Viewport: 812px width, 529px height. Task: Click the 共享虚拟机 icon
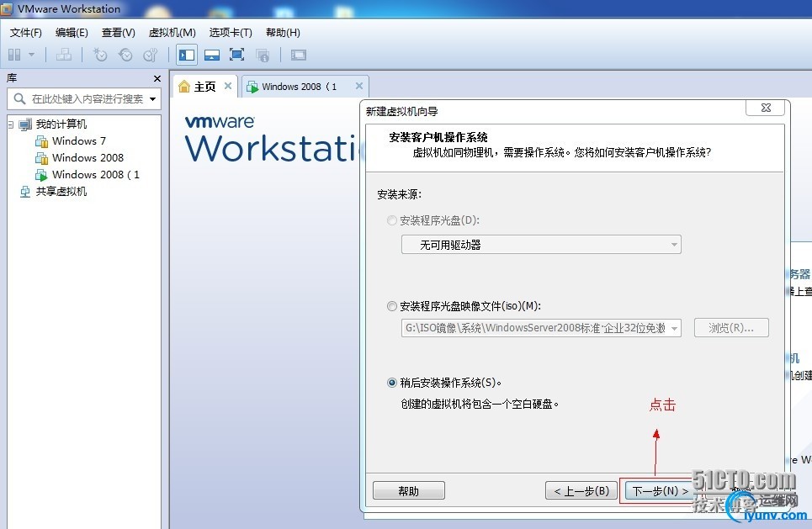(25, 192)
